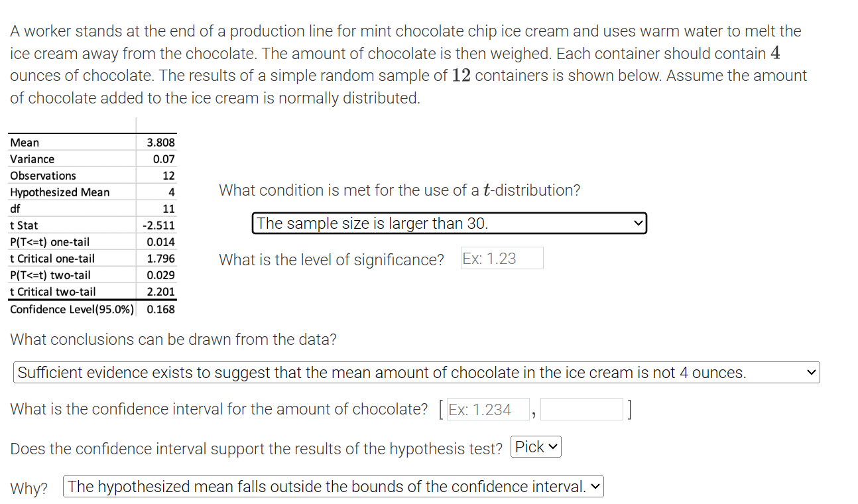The width and height of the screenshot is (858, 504).
Task: Expand the conclusions dropdown about sufficient evidence
Action: pos(416,373)
